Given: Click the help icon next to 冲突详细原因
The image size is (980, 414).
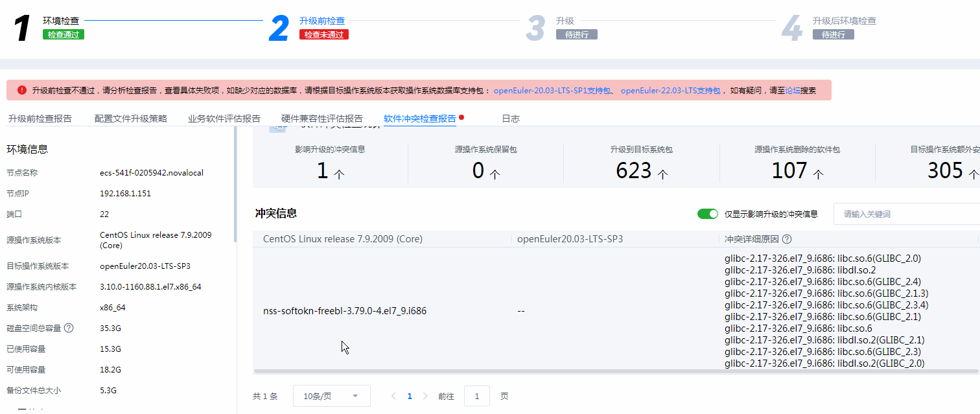Looking at the screenshot, I should pos(787,239).
